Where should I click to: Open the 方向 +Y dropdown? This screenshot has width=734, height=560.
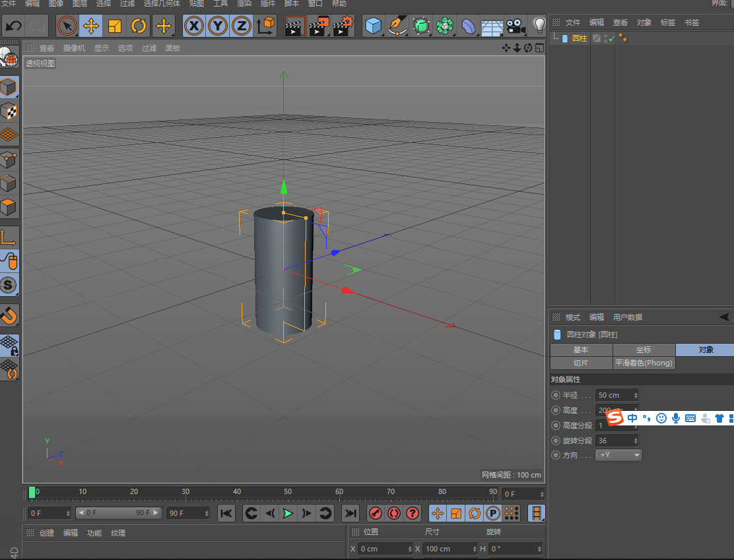tap(618, 454)
